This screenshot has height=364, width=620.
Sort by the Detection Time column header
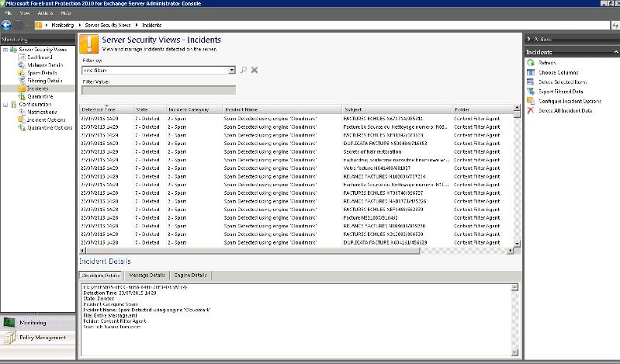click(x=107, y=109)
